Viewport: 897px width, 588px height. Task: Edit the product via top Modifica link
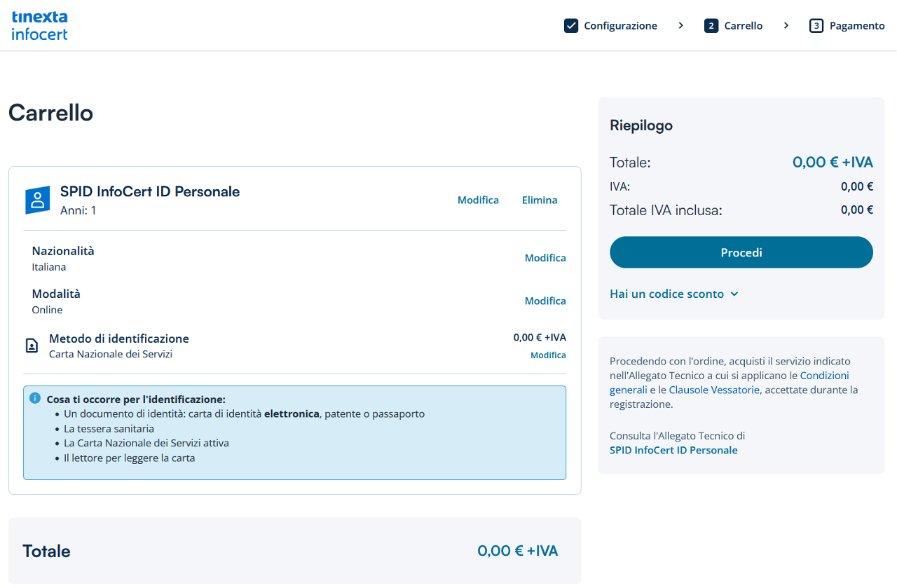(x=478, y=200)
